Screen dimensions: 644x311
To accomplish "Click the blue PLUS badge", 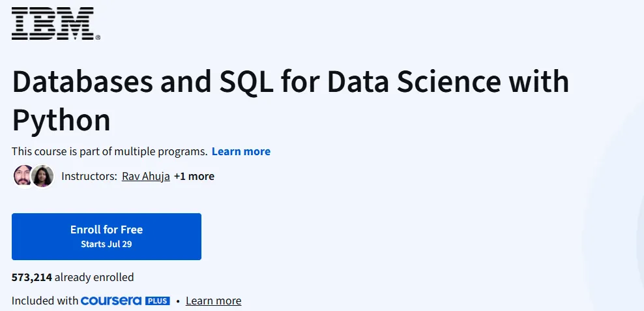I will click(158, 301).
